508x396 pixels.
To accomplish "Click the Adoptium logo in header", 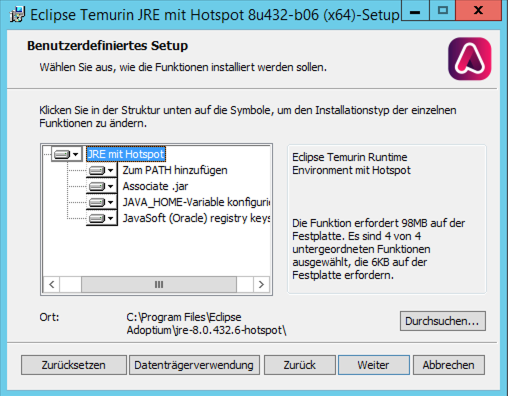I will pyautogui.click(x=470, y=59).
